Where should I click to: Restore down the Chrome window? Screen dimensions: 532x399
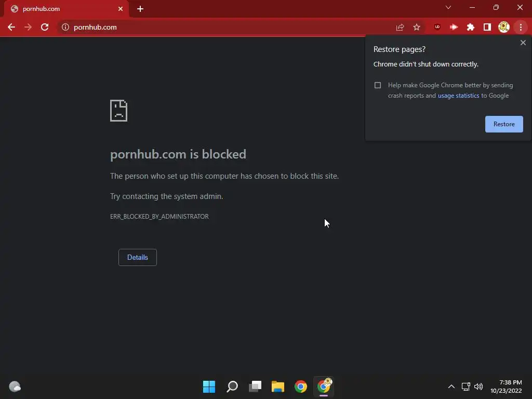tap(496, 7)
